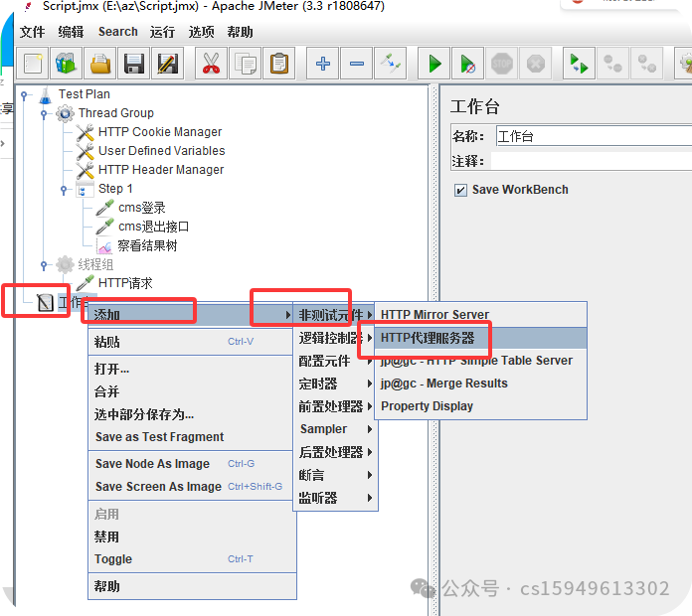This screenshot has height=616, width=692.
Task: Select the cms登录 sampler node
Action: (141, 208)
